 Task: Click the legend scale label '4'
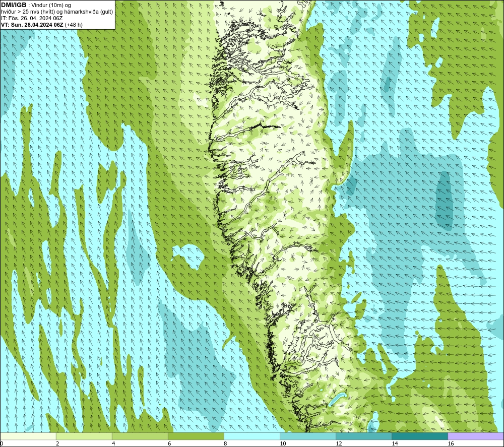[x=113, y=443]
